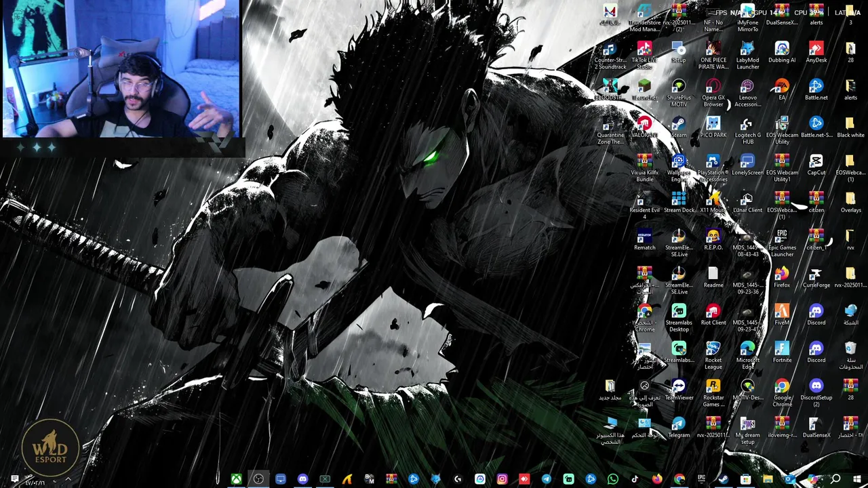Open TikTok from the taskbar
The height and width of the screenshot is (488, 868).
point(635,479)
